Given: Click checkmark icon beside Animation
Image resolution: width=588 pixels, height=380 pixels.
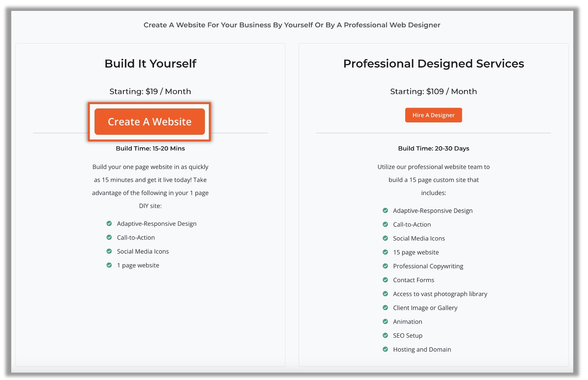Looking at the screenshot, I should coord(385,321).
